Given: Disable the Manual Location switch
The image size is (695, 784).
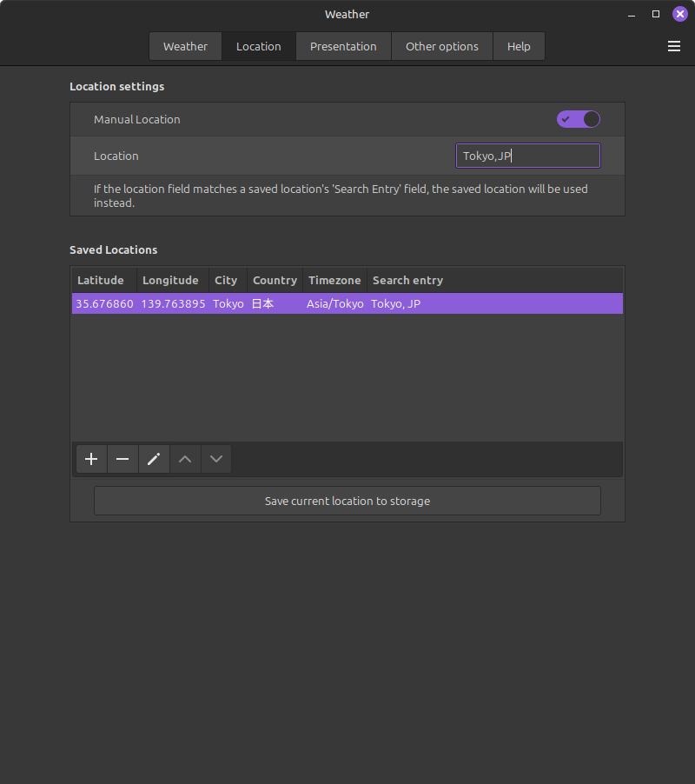Looking at the screenshot, I should click(x=579, y=119).
